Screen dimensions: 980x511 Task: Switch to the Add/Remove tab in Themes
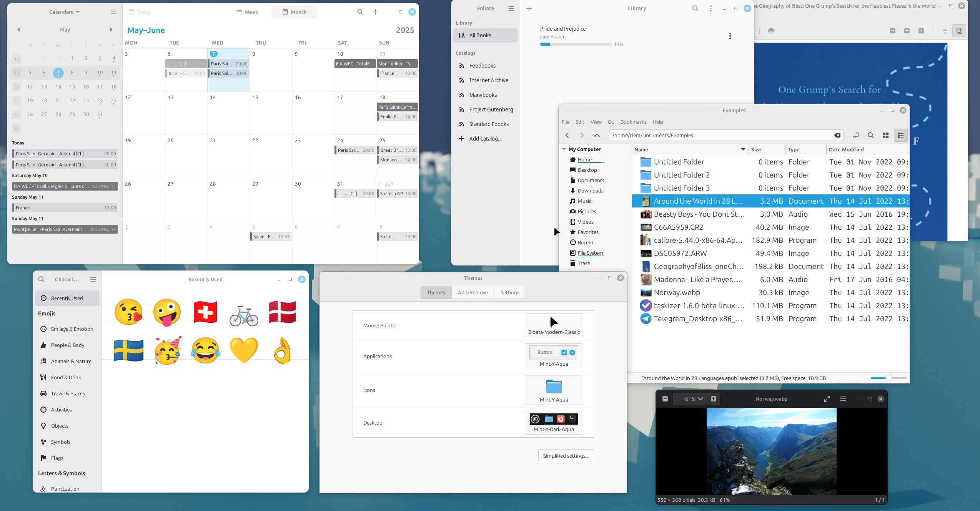(473, 292)
